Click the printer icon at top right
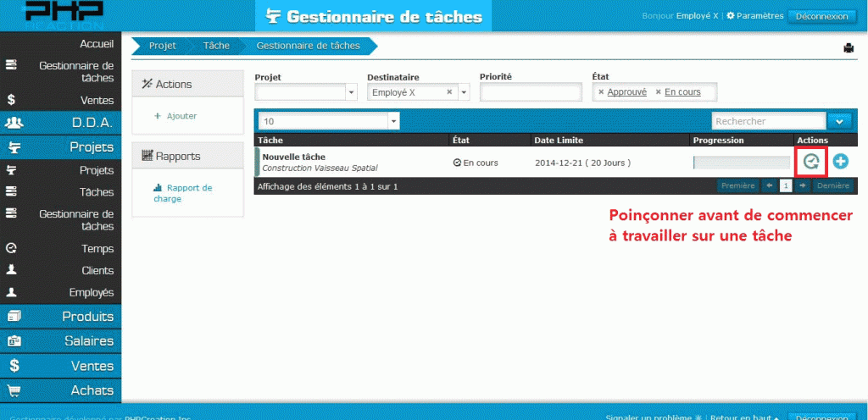The height and width of the screenshot is (420, 868). tap(848, 47)
